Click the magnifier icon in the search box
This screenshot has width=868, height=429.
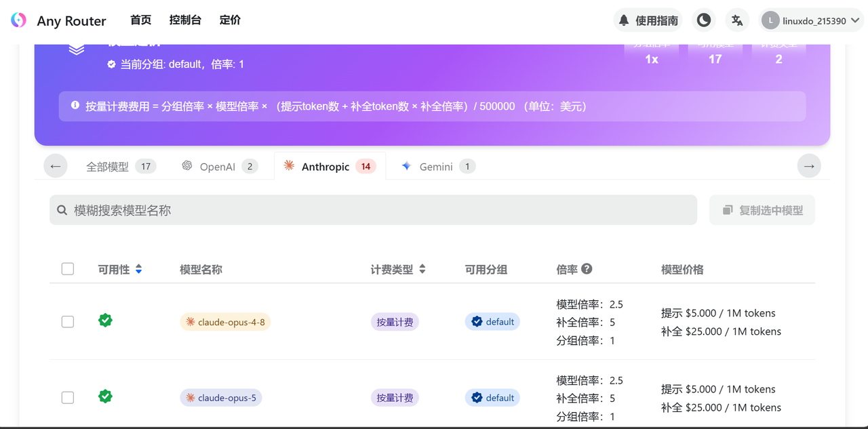click(x=62, y=210)
